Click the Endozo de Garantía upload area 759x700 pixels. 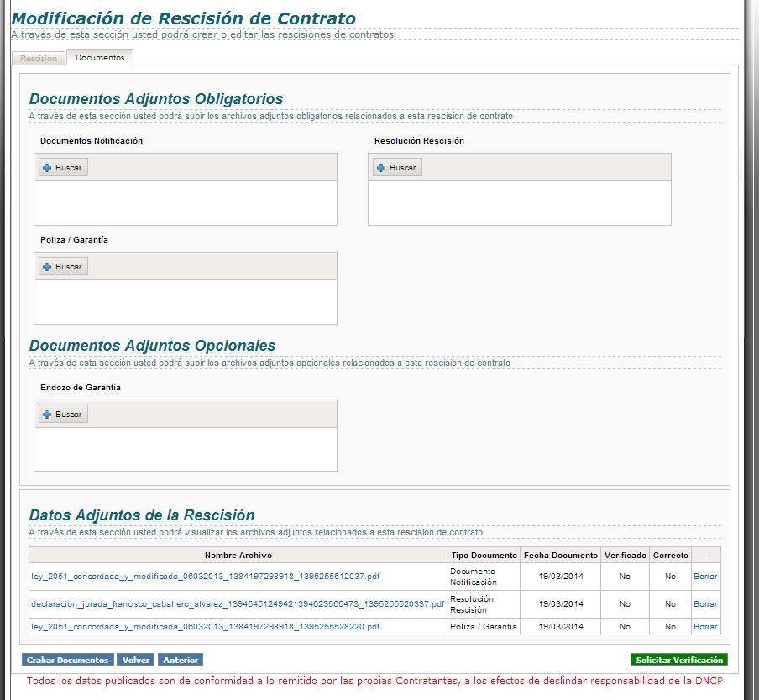(185, 449)
